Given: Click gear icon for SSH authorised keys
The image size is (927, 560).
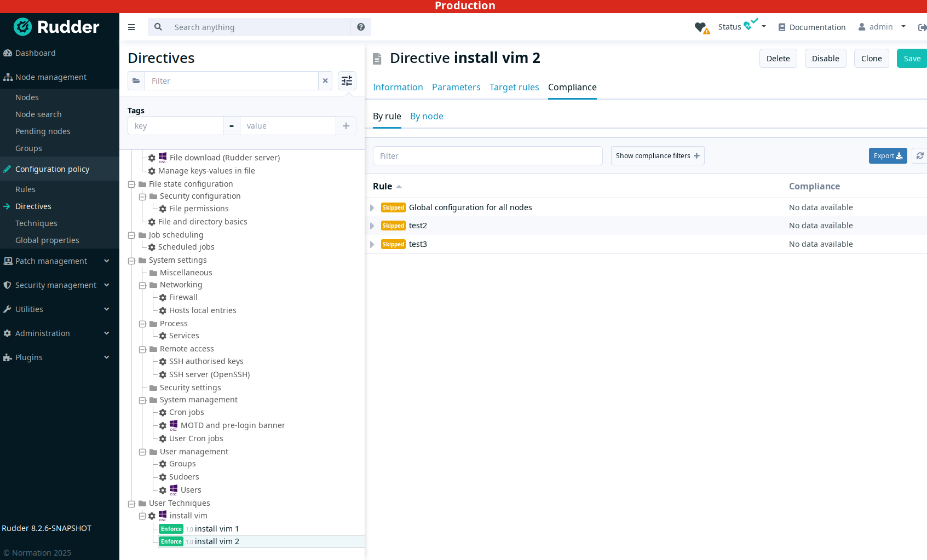Looking at the screenshot, I should [163, 362].
